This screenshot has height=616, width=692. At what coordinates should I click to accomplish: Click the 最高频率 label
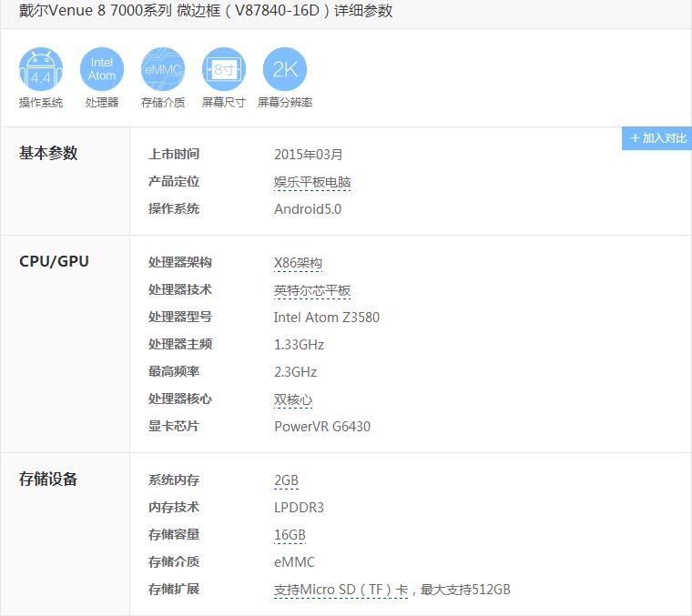(174, 372)
